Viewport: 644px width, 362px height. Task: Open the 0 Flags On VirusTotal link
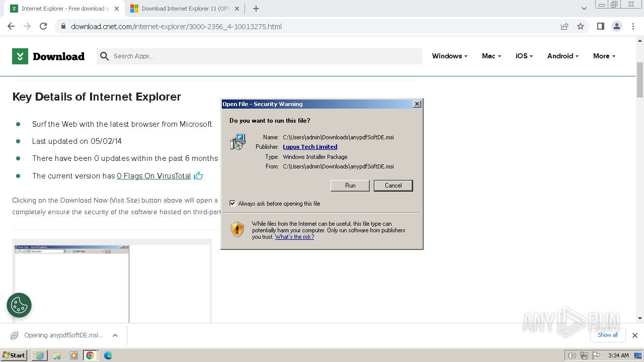154,176
